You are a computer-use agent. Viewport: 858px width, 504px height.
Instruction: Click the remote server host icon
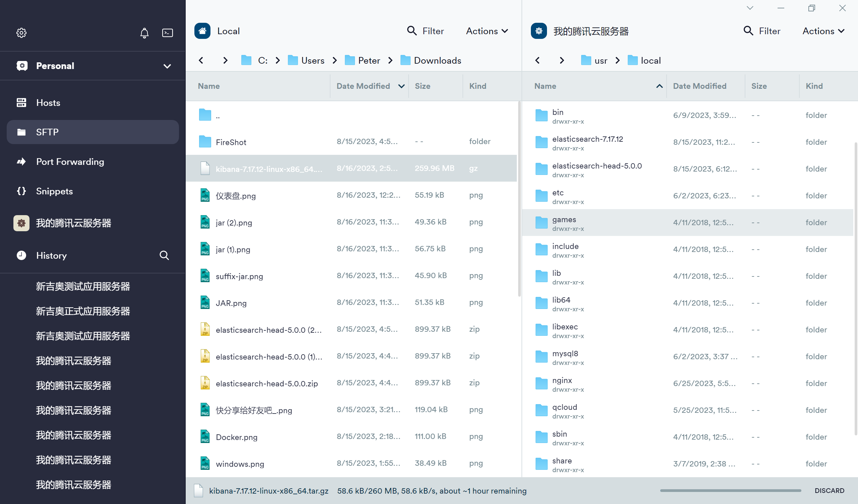(539, 31)
